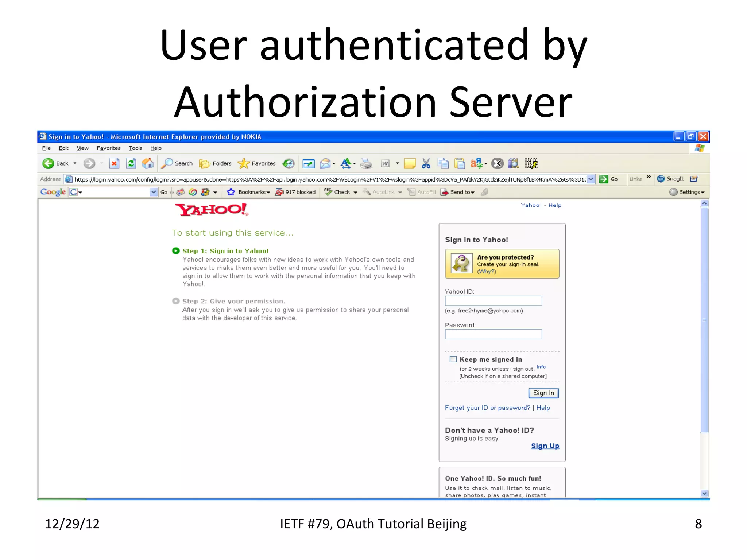Image resolution: width=747 pixels, height=560 pixels.
Task: Open Favorites with the star icon
Action: (x=256, y=163)
